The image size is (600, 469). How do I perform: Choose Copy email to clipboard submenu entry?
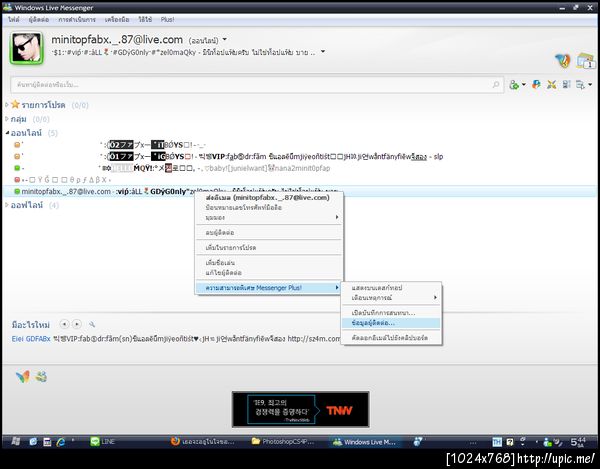tap(391, 338)
